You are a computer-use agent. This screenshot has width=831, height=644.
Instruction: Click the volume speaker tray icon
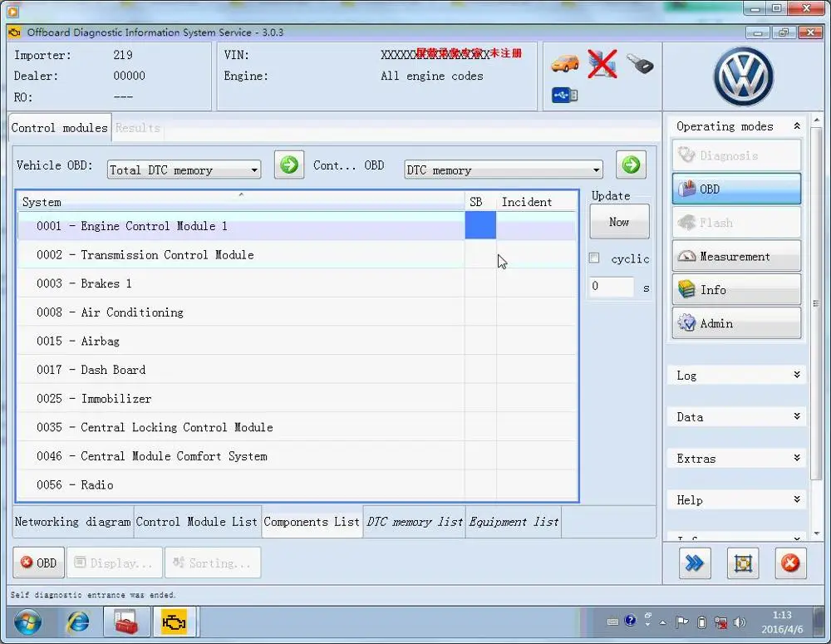pos(740,622)
